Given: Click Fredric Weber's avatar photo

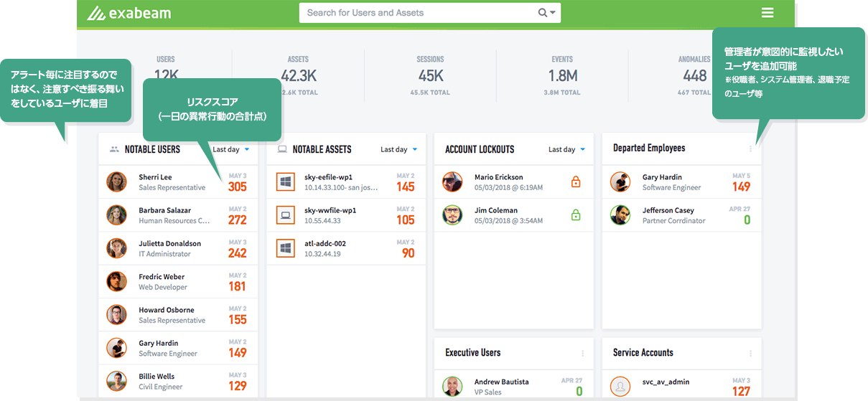Looking at the screenshot, I should [116, 282].
